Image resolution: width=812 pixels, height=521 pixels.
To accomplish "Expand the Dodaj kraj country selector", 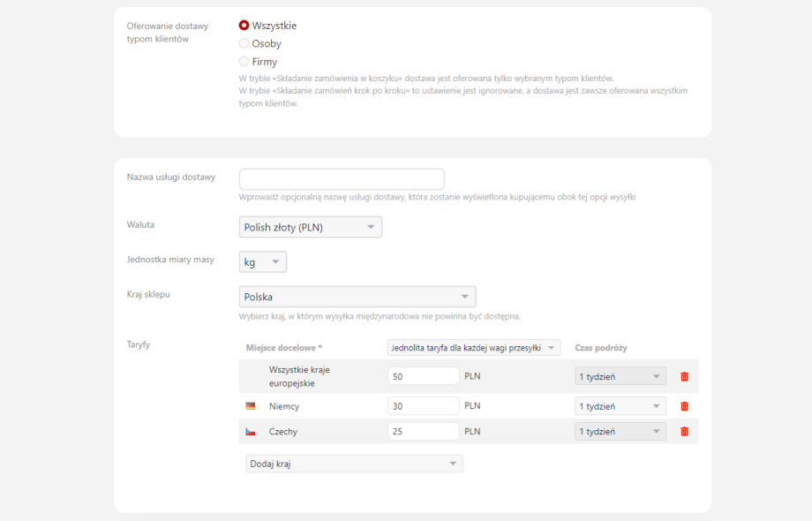I will (354, 464).
